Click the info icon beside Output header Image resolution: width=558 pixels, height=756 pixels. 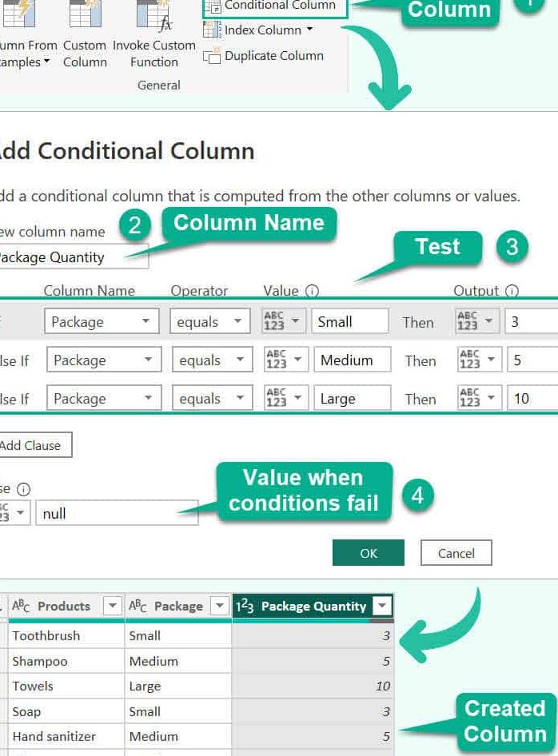[x=512, y=292]
